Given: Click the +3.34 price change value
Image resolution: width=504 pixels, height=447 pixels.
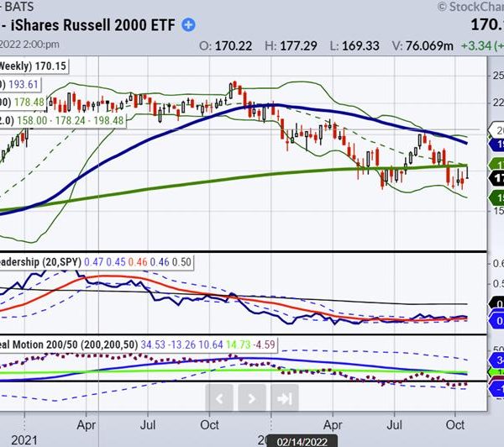Looking at the screenshot, I should click(x=476, y=46).
